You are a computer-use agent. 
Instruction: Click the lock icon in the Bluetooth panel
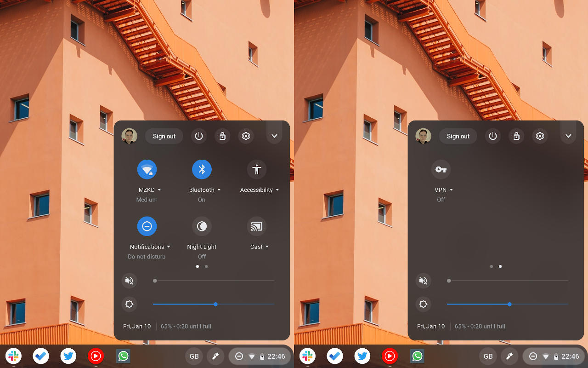(222, 136)
